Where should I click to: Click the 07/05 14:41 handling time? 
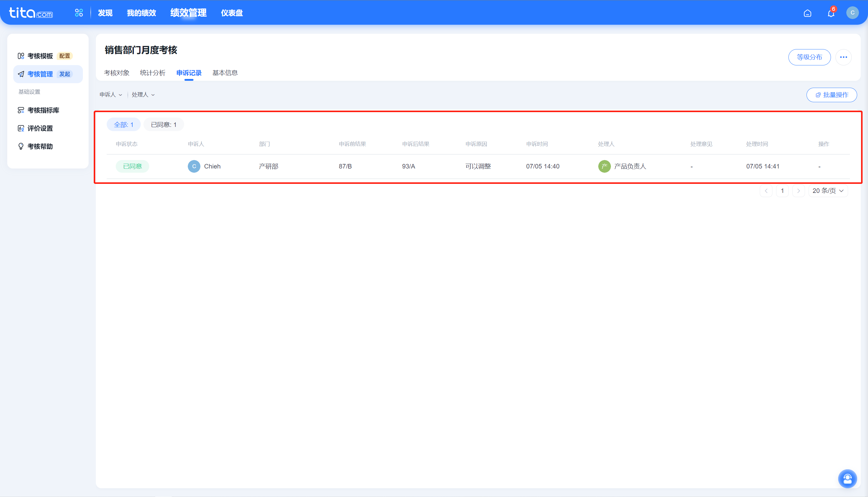tap(763, 166)
